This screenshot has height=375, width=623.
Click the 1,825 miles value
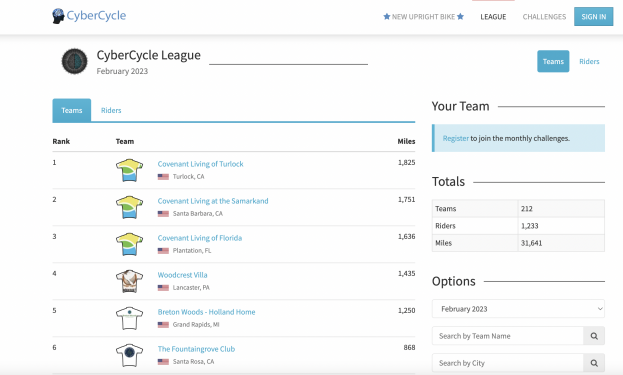(x=406, y=162)
